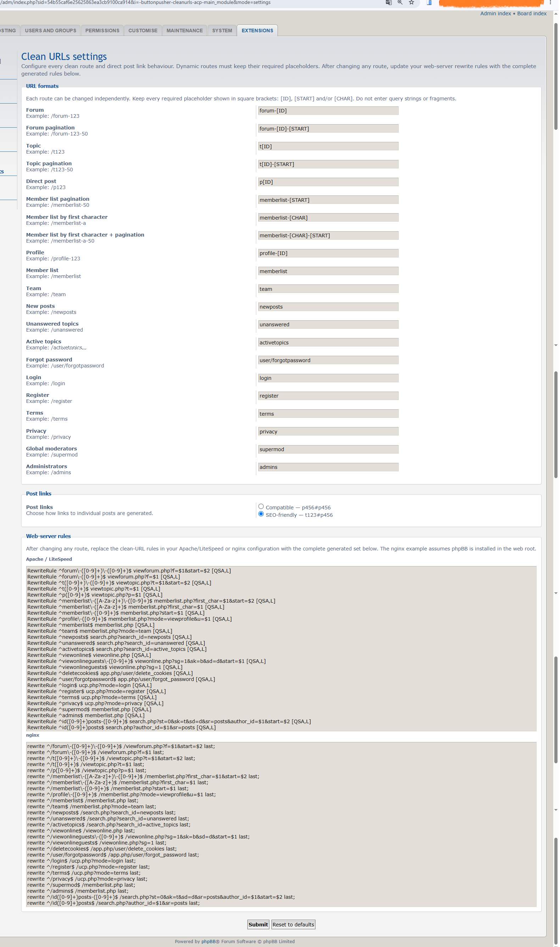Click inside the nginx rewrite rules box

tap(281, 825)
